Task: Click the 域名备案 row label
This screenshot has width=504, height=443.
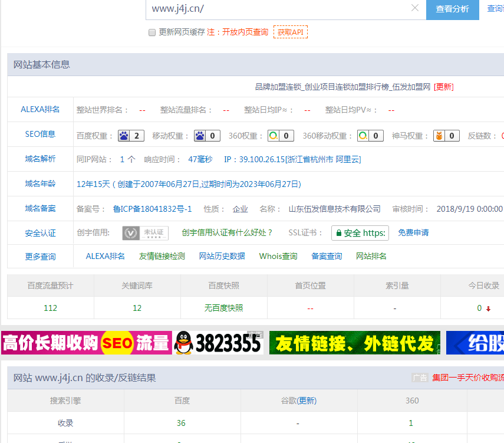Action: (40, 208)
